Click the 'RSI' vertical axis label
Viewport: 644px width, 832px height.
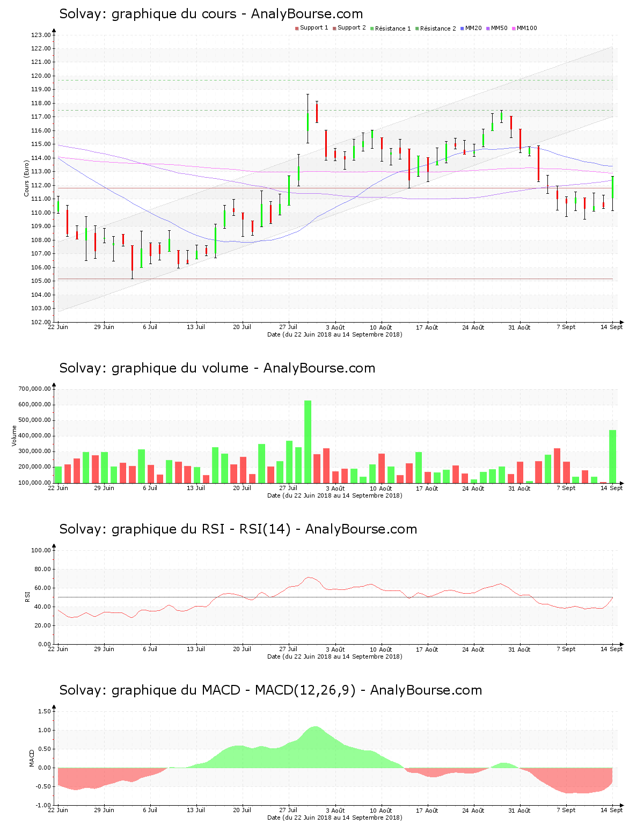27,596
